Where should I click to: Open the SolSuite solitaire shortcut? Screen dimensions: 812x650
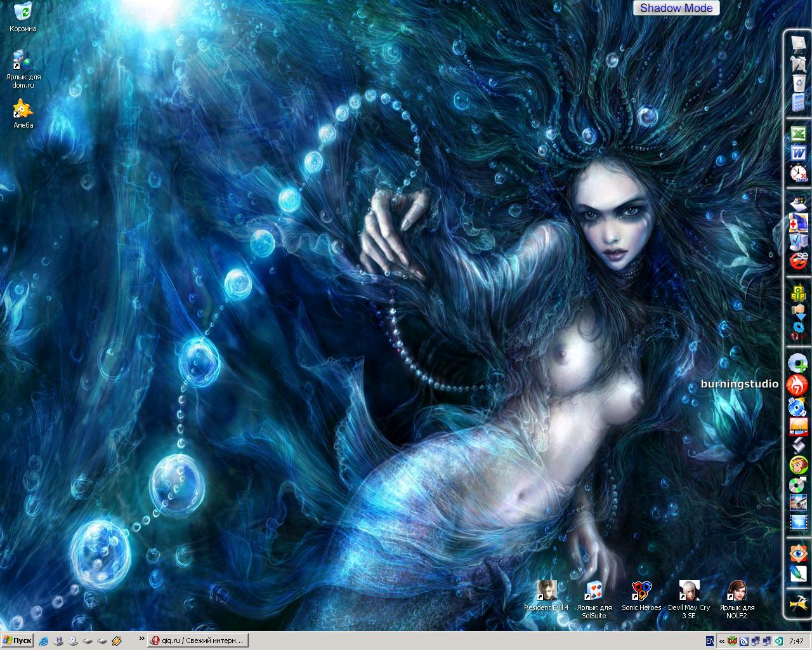594,599
